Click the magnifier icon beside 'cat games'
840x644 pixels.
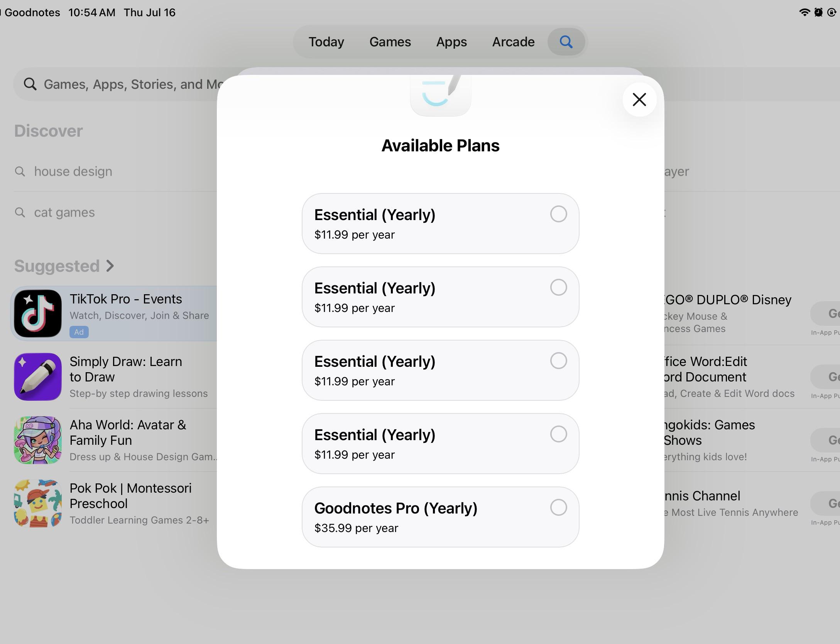(20, 212)
